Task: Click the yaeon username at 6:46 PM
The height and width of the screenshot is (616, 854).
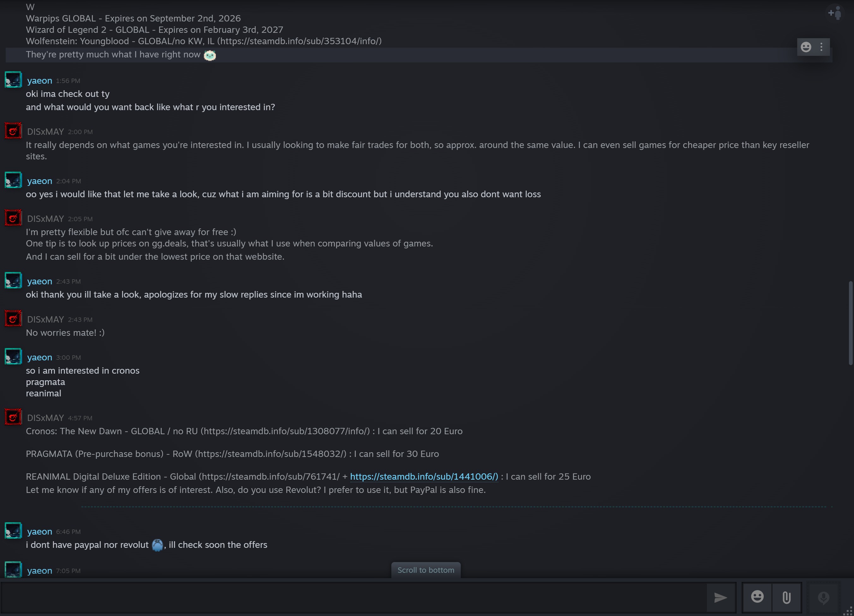Action: [x=39, y=532]
